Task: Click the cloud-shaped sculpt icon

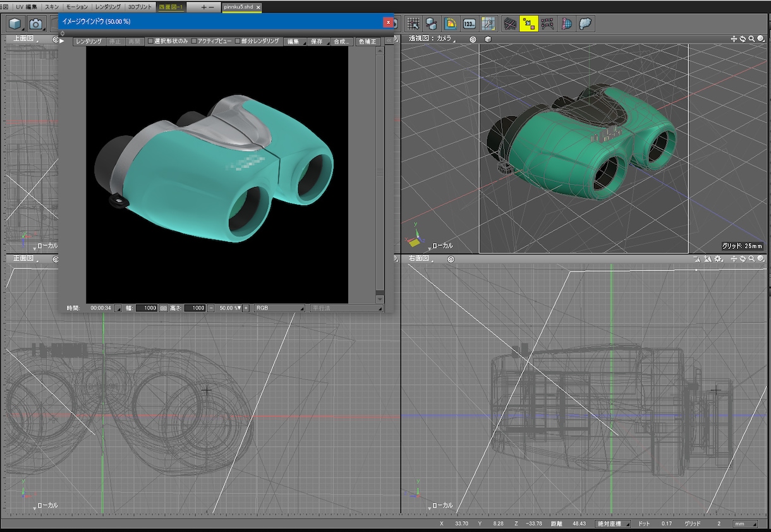Action: [585, 24]
